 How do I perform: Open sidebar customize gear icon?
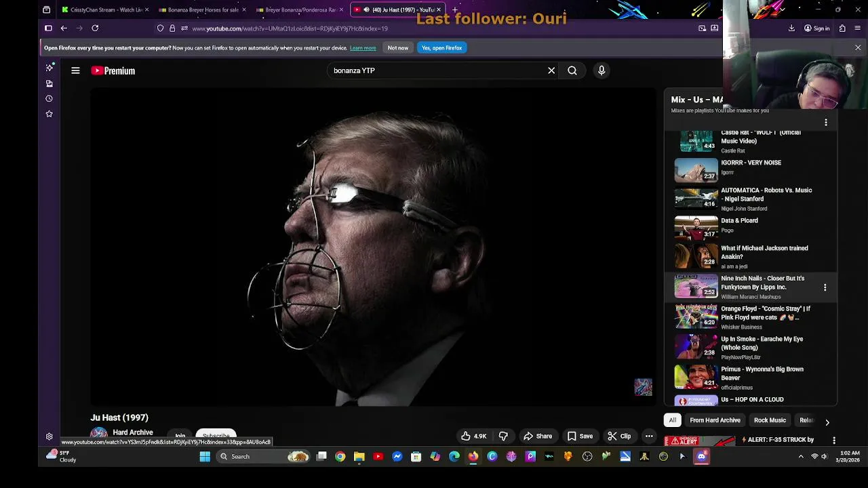(49, 437)
